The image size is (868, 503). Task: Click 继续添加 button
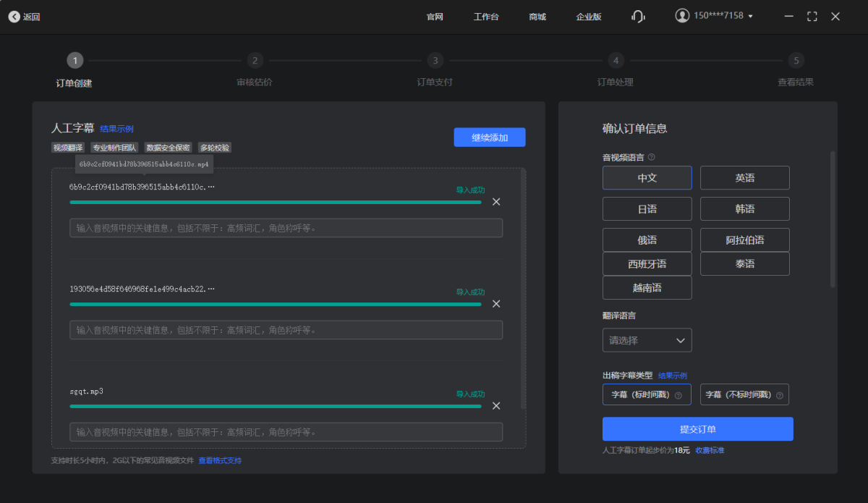[x=490, y=138]
